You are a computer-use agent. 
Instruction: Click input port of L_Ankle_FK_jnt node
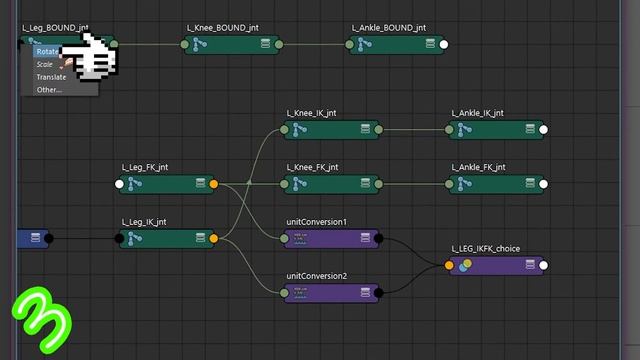(449, 184)
